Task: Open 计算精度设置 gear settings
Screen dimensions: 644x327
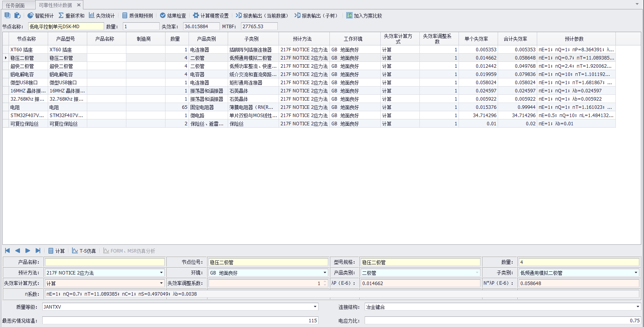Action: pyautogui.click(x=196, y=16)
